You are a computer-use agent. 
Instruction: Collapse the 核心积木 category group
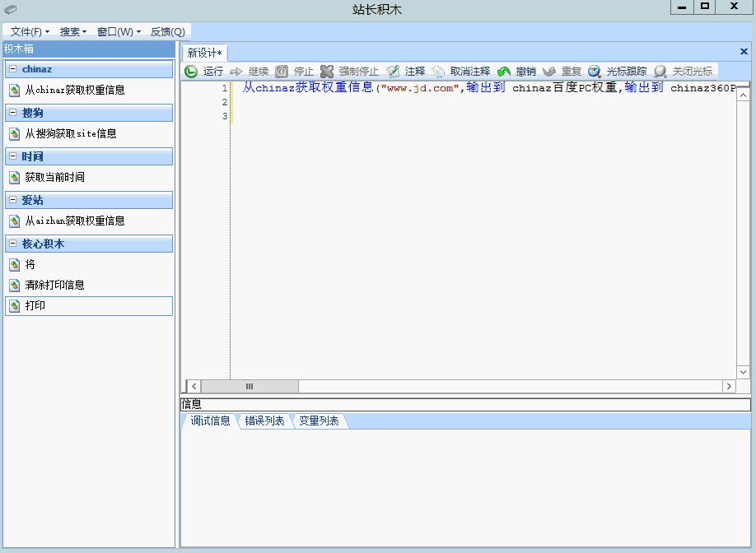click(x=12, y=244)
